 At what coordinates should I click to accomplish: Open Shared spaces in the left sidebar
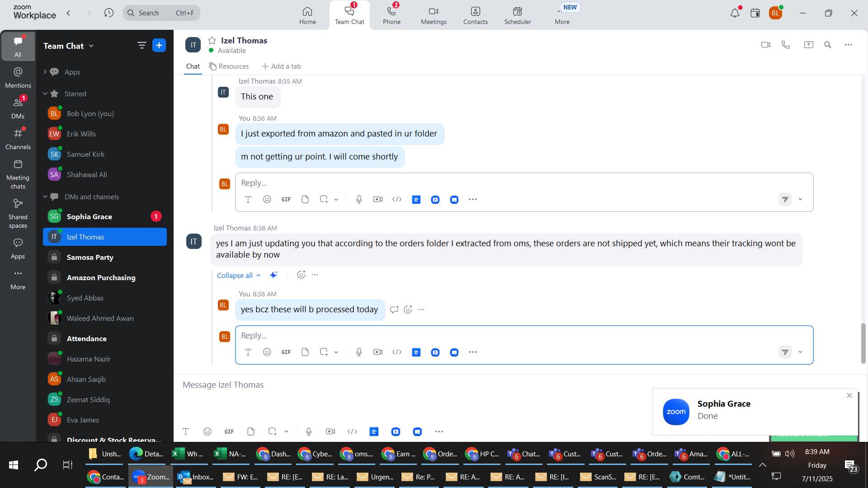pos(18,214)
